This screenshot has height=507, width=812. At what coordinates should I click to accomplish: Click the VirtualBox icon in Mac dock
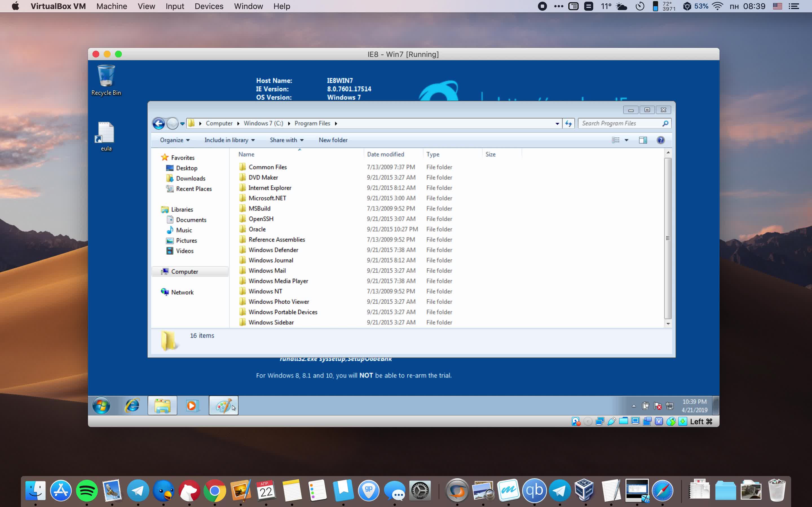[583, 491]
